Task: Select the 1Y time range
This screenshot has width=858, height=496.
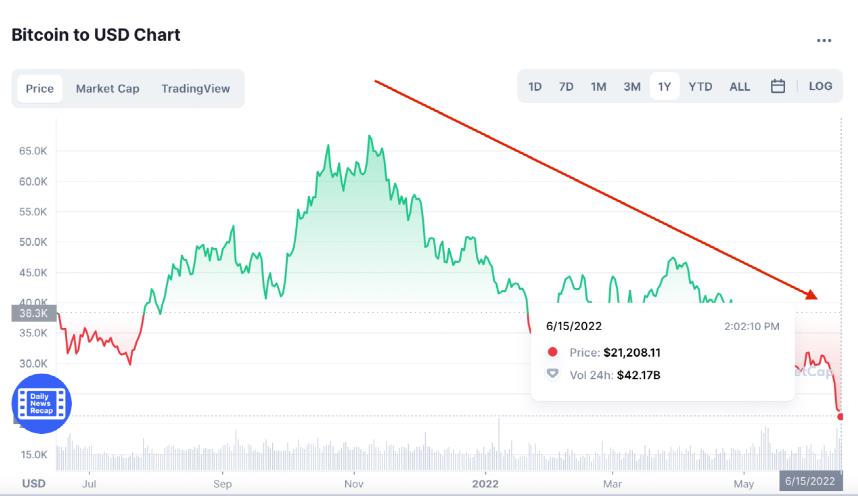Action: click(x=664, y=87)
